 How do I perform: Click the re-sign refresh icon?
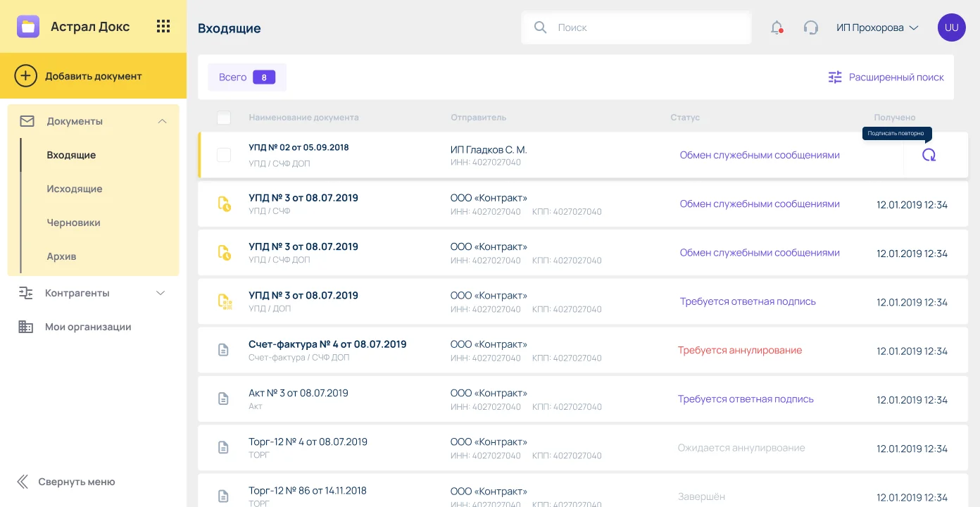click(929, 155)
